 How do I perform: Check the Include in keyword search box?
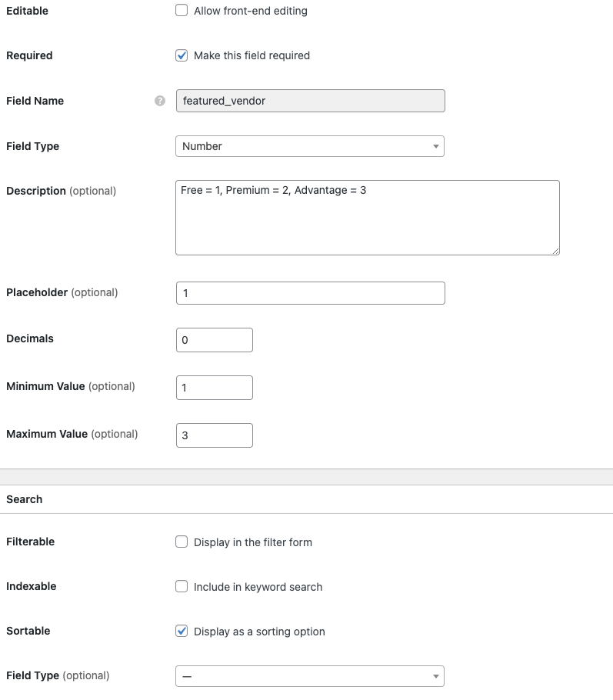(x=182, y=586)
